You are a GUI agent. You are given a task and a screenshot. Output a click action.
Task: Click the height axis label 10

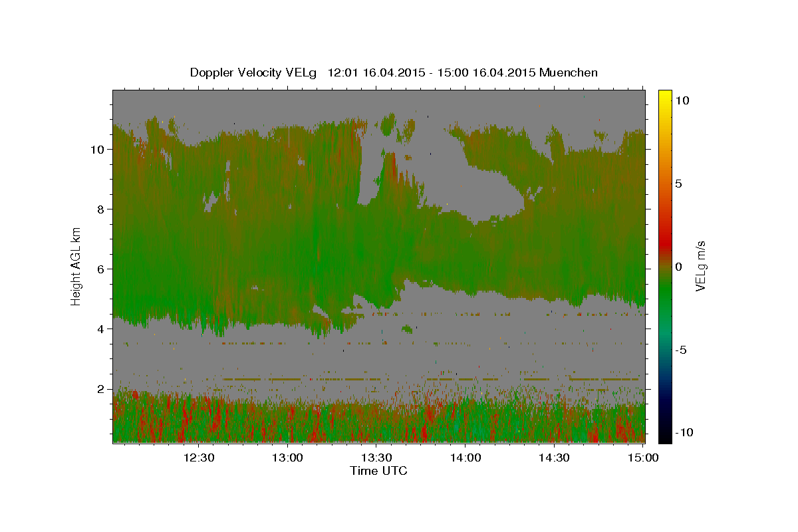[98, 150]
